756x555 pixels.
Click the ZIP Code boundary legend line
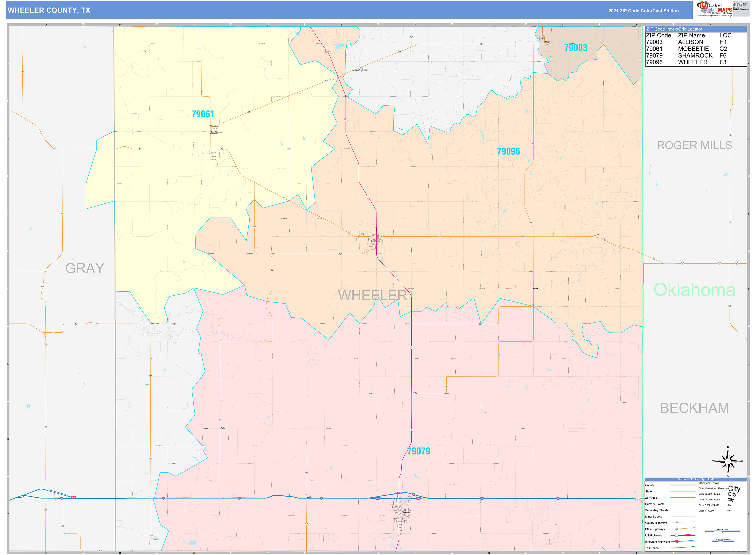coord(683,498)
